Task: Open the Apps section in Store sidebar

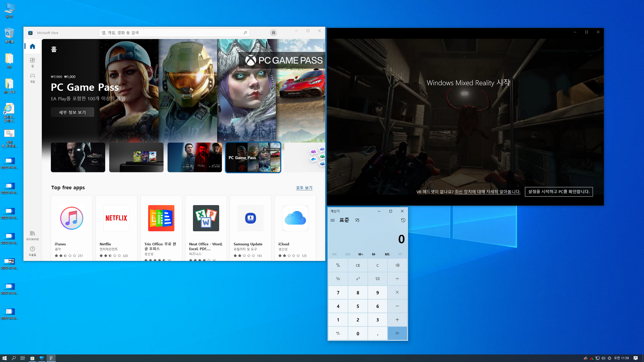Action: click(x=32, y=62)
